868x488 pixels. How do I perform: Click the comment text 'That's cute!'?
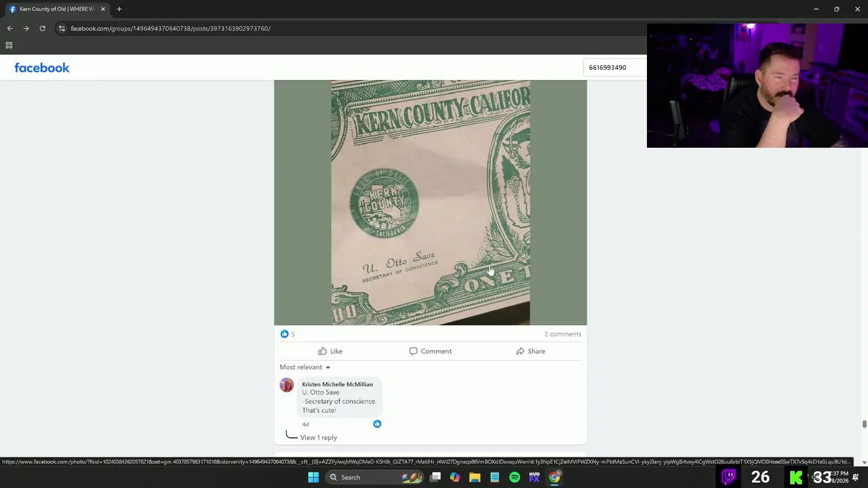tap(319, 410)
